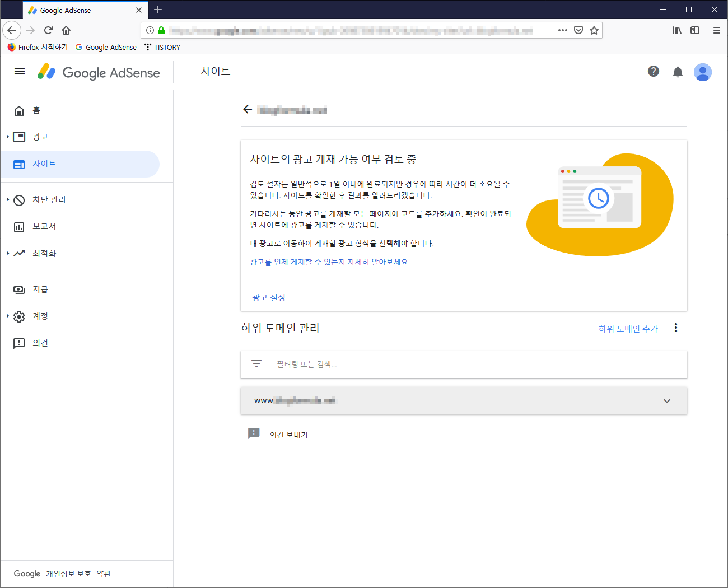Click the browser forward button
Screen dimensions: 728x588
click(31, 30)
